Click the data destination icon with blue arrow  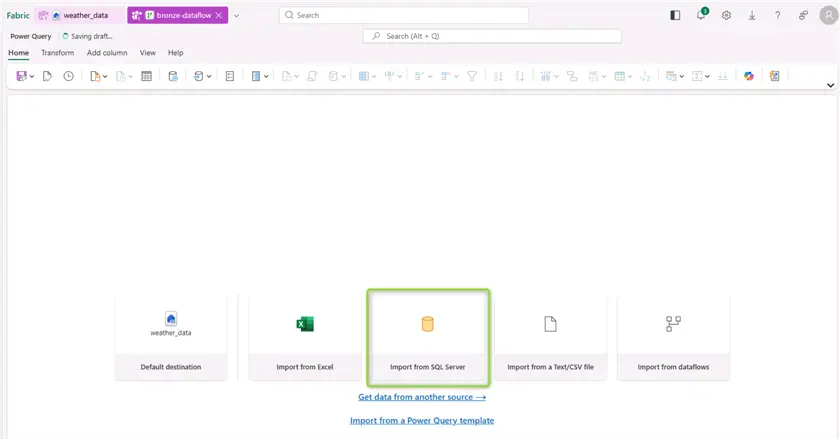tap(199, 76)
